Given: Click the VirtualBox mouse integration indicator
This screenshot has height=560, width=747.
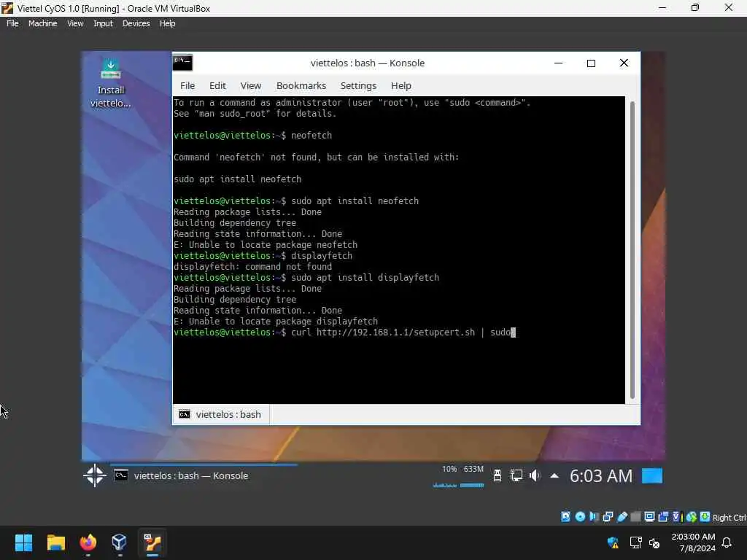Looking at the screenshot, I should (x=692, y=517).
